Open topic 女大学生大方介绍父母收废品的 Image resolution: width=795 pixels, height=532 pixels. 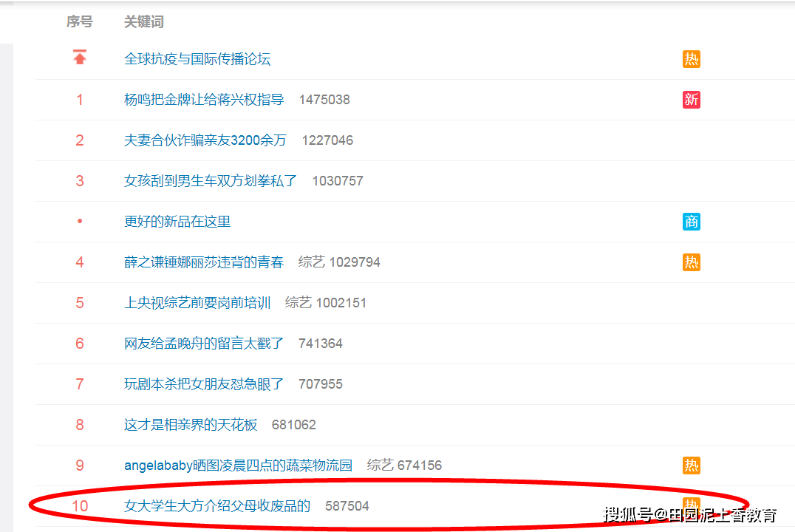click(217, 505)
